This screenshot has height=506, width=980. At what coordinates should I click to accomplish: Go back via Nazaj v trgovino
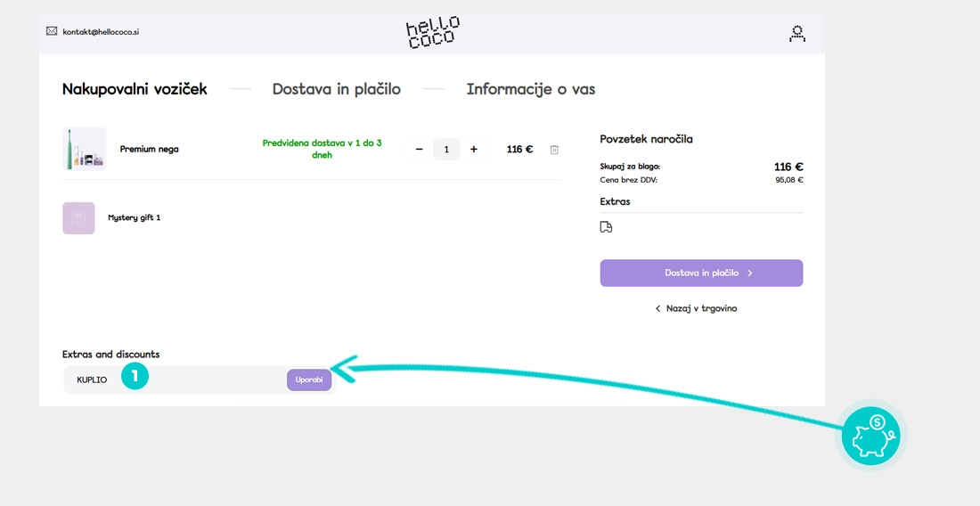pos(697,308)
